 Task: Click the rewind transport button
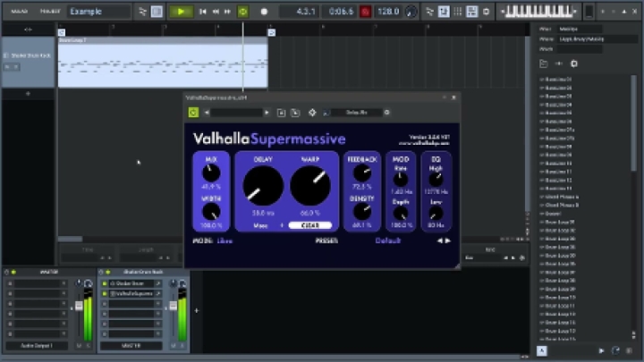click(216, 12)
